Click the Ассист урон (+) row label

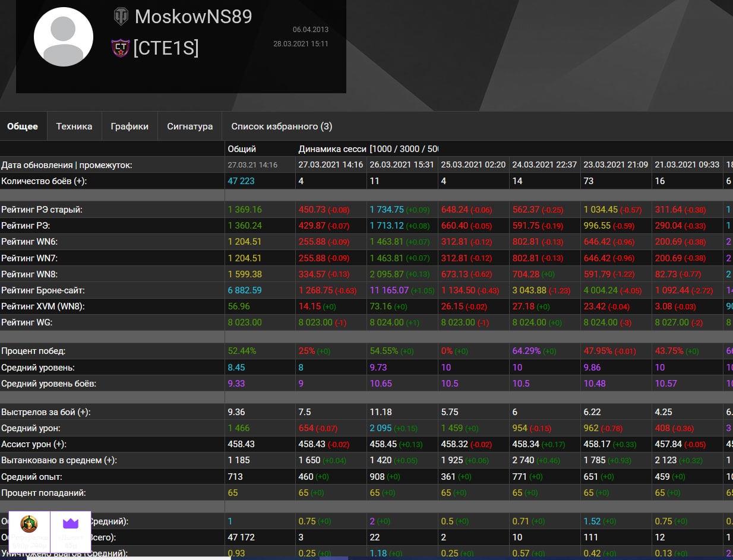coord(34,444)
